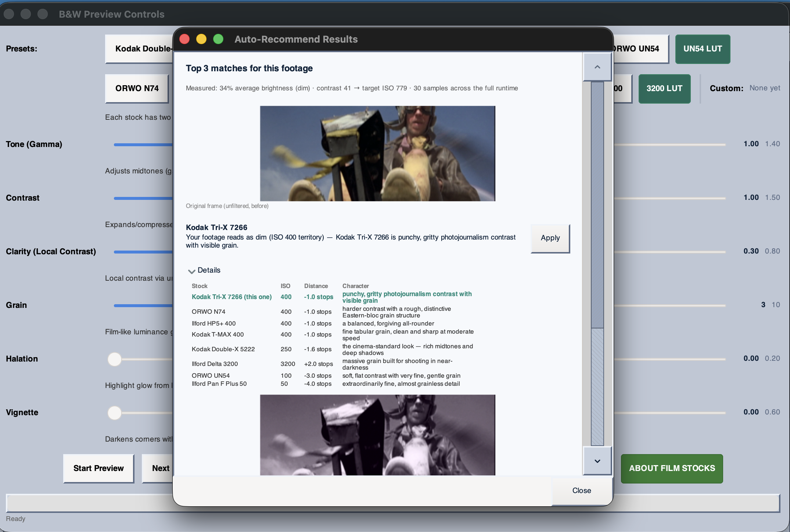This screenshot has width=790, height=532.
Task: Click Start Preview button
Action: point(98,468)
